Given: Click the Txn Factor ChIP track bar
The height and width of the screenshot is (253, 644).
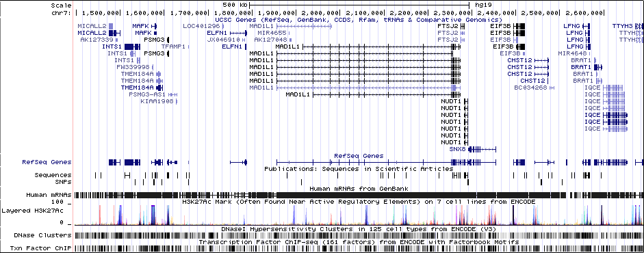Looking at the screenshot, I should click(359, 248).
